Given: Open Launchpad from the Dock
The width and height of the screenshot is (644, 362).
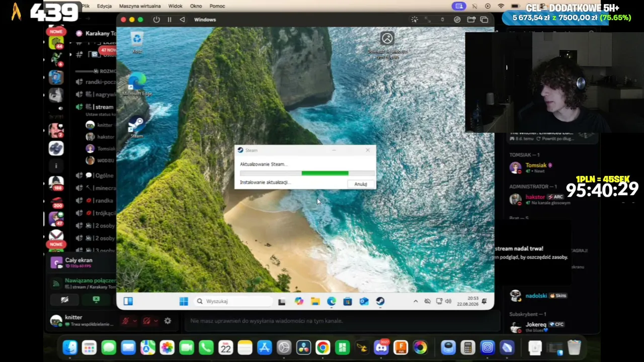Looking at the screenshot, I should pos(89,347).
